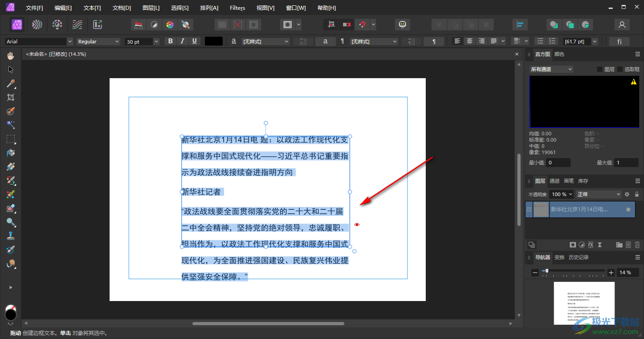644x339 pixels.
Task: Click the horizontal canvas scrollbar
Action: pyautogui.click(x=268, y=323)
